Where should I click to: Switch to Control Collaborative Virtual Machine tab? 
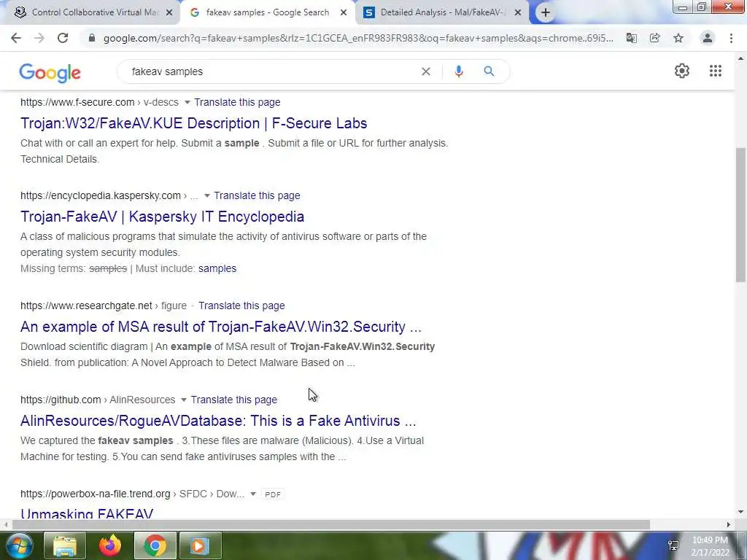(94, 12)
